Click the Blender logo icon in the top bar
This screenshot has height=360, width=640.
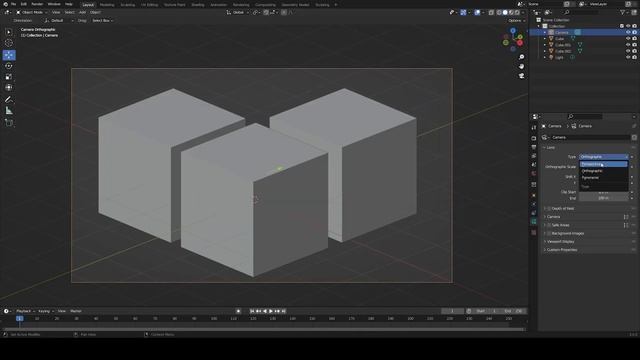[5, 4]
